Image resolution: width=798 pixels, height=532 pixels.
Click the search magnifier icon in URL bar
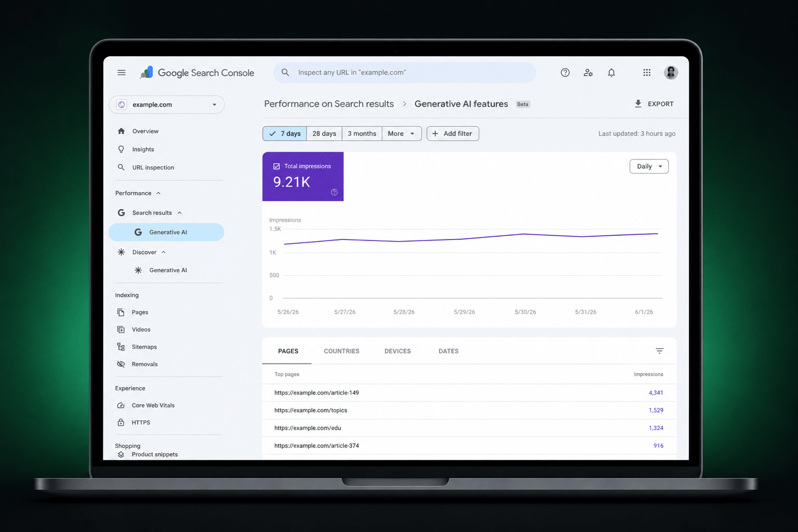click(285, 72)
